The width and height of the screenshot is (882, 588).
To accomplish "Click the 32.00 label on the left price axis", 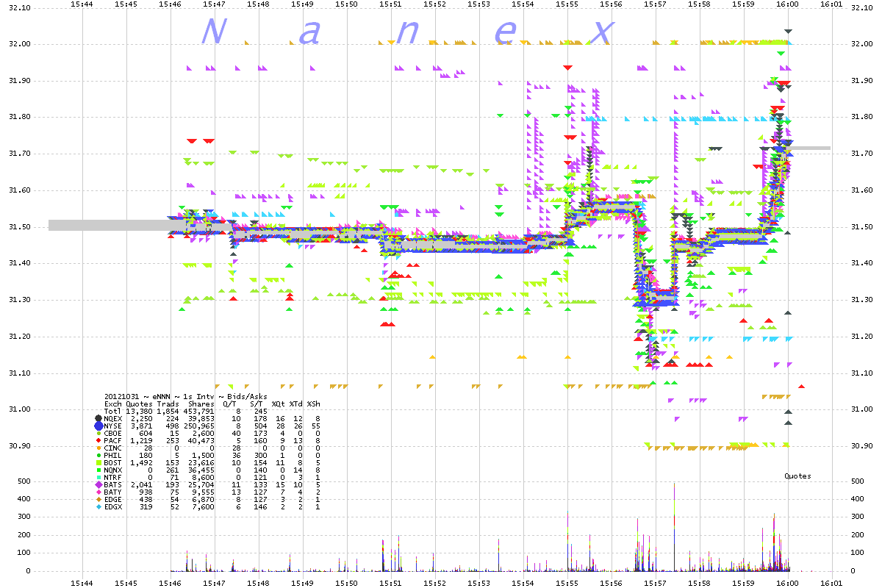I will (x=18, y=44).
